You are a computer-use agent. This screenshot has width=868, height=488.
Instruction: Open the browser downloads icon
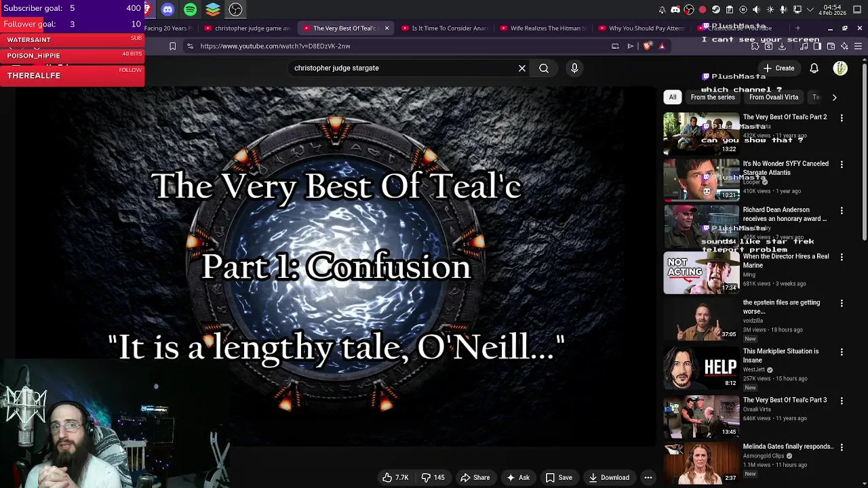(782, 46)
